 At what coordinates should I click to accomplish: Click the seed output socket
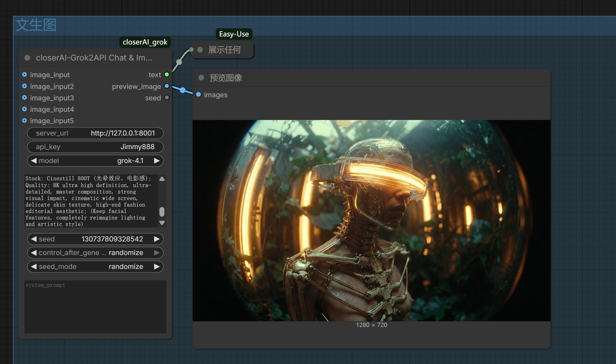point(167,98)
